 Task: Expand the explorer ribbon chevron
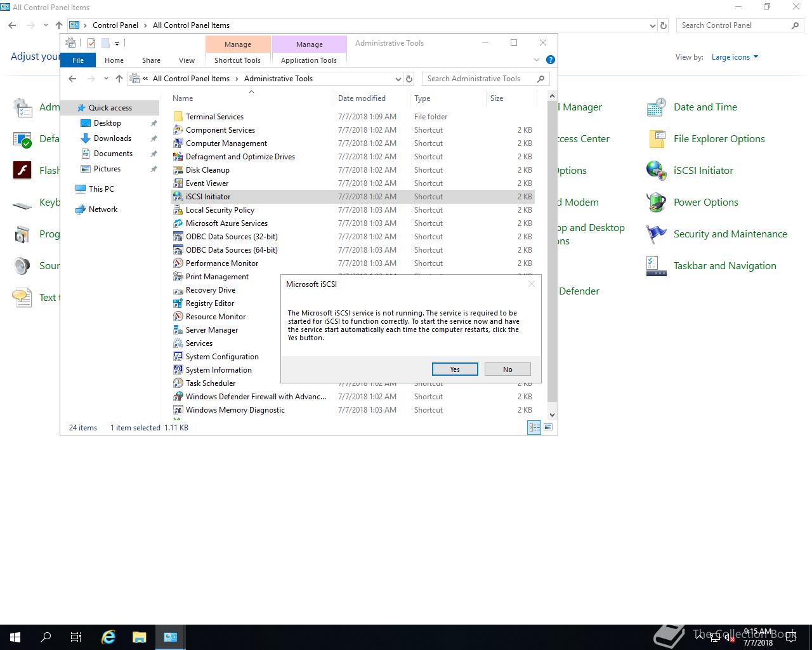coord(537,60)
